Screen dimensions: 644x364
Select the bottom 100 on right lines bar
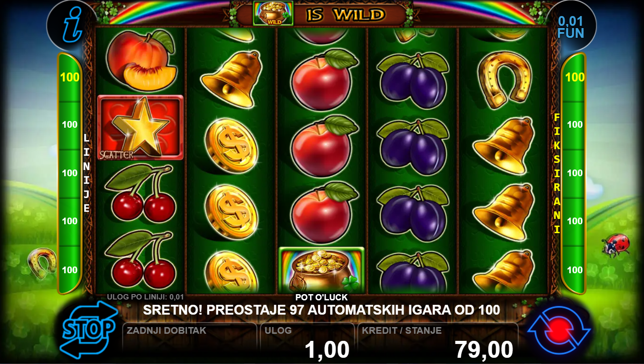click(x=575, y=270)
